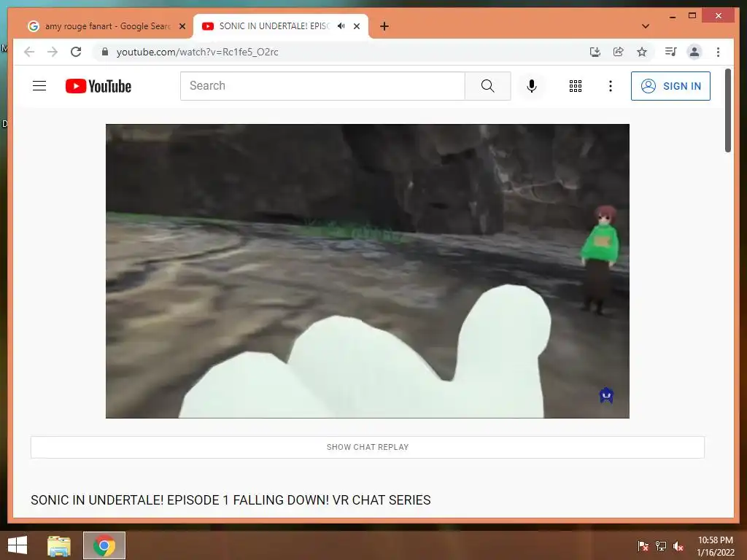Click the share this page icon
The height and width of the screenshot is (560, 747).
(x=619, y=52)
